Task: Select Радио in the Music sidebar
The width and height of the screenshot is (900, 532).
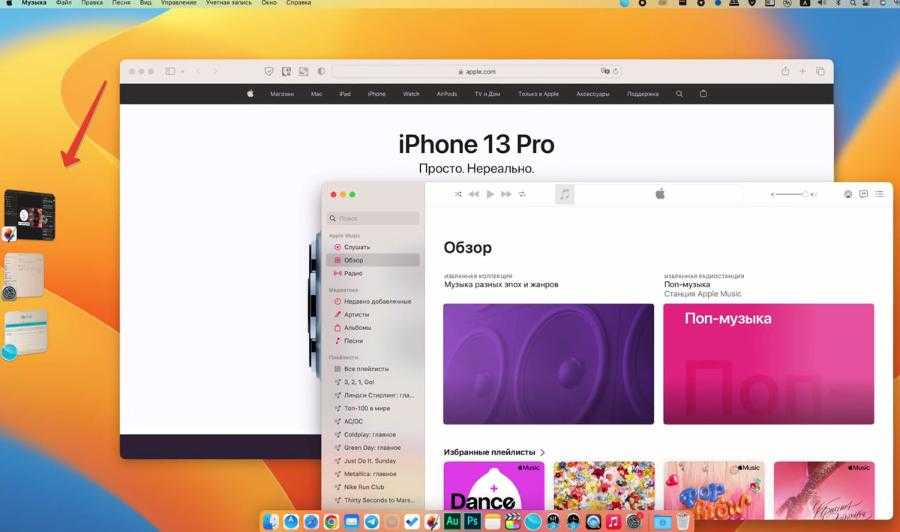Action: coord(353,273)
